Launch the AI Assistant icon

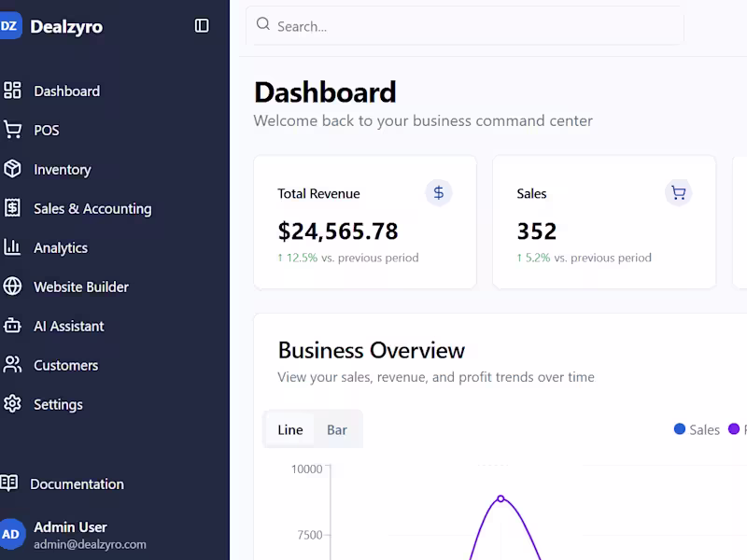[13, 326]
